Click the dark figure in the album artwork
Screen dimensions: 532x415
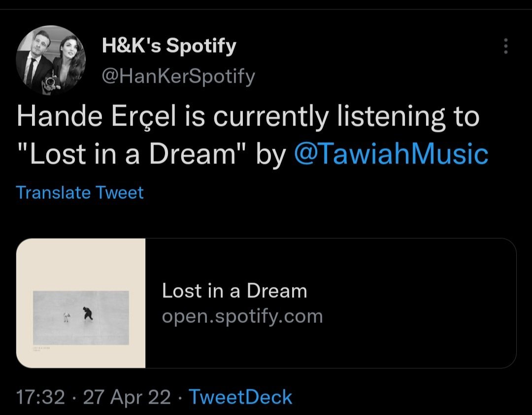point(88,313)
